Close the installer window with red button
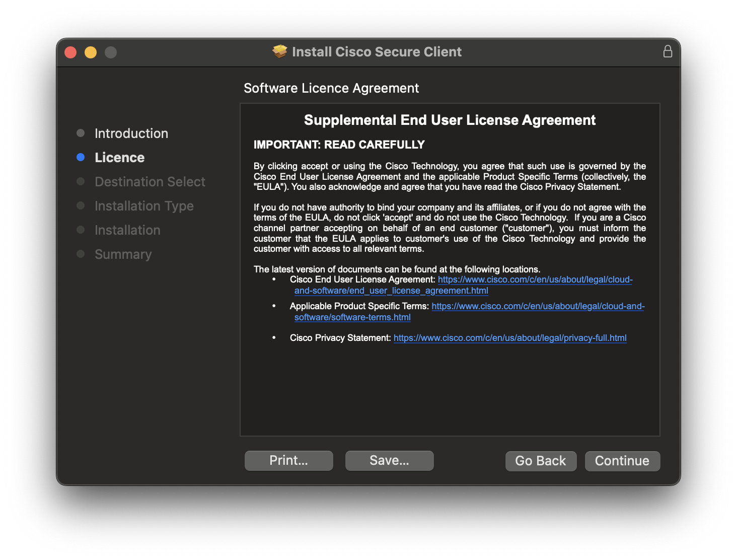 pyautogui.click(x=70, y=52)
